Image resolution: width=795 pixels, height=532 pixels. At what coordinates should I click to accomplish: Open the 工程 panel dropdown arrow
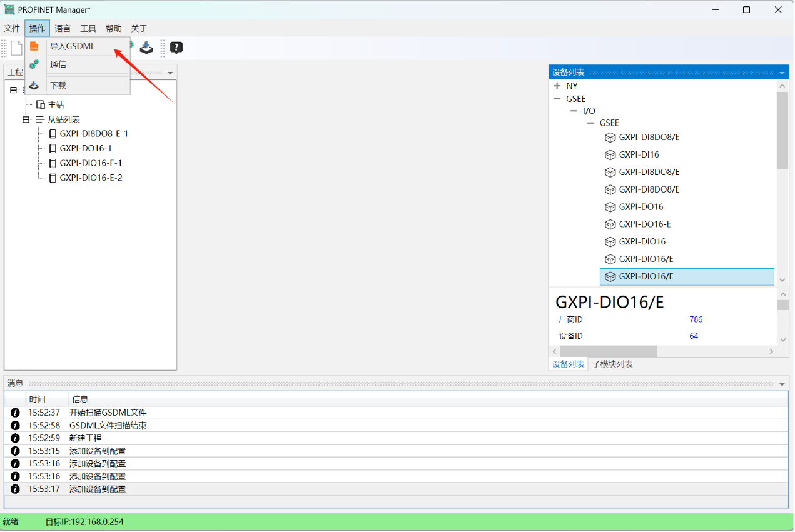tap(170, 73)
